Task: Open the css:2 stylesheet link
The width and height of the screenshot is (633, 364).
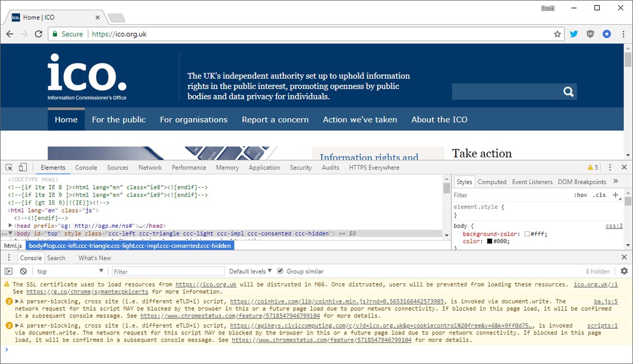Action: point(614,226)
